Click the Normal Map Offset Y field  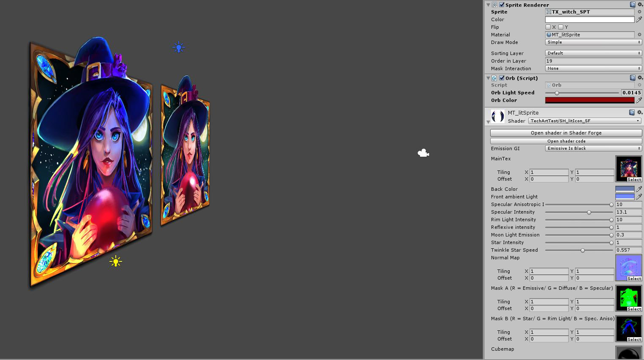pyautogui.click(x=595, y=278)
